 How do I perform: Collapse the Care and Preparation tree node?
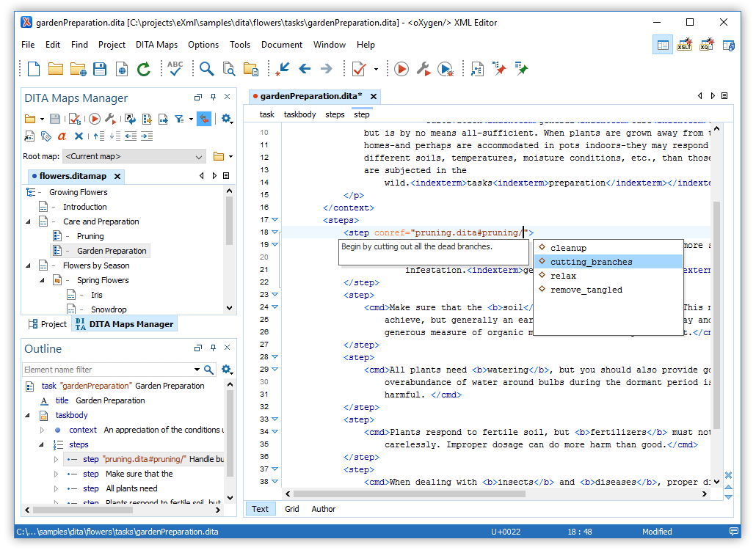coord(28,221)
